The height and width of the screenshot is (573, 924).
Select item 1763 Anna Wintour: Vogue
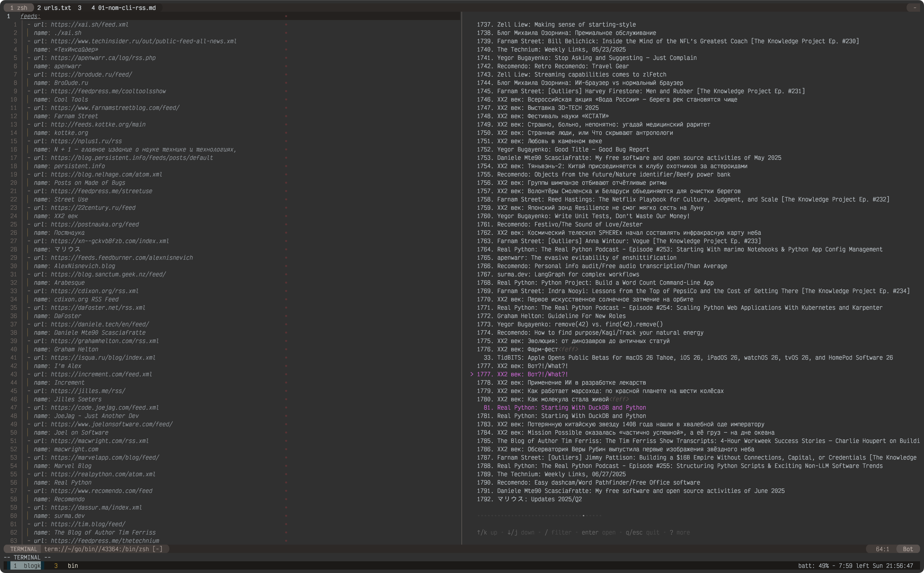click(619, 241)
